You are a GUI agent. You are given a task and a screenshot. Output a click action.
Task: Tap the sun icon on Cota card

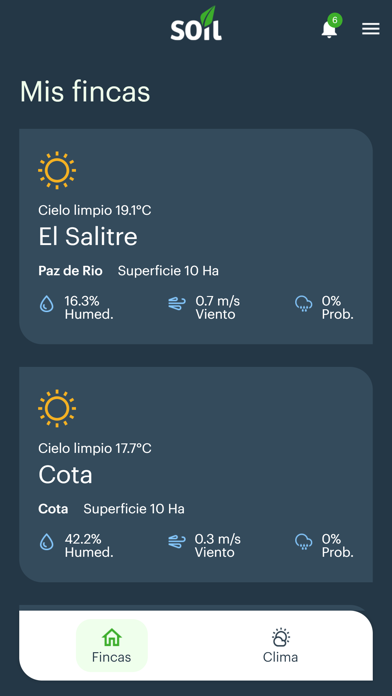point(57,408)
